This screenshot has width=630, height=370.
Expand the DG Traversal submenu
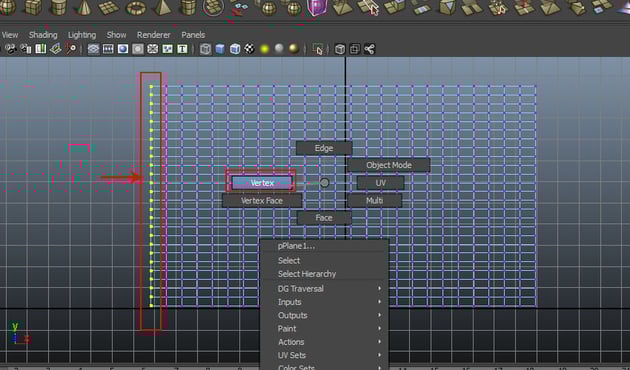pyautogui.click(x=325, y=288)
